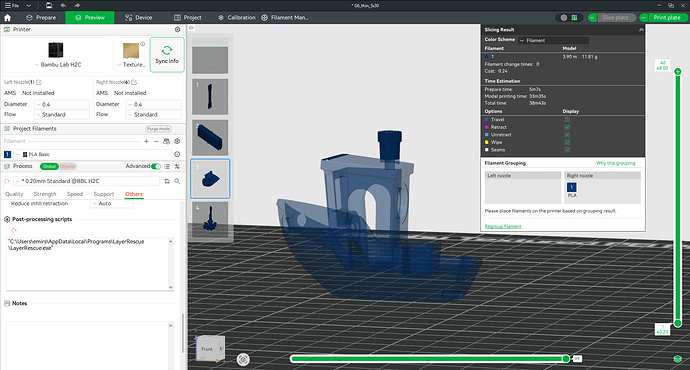Image resolution: width=690 pixels, height=370 pixels.
Task: Collapse the Slicing Result panel
Action: 641,29
